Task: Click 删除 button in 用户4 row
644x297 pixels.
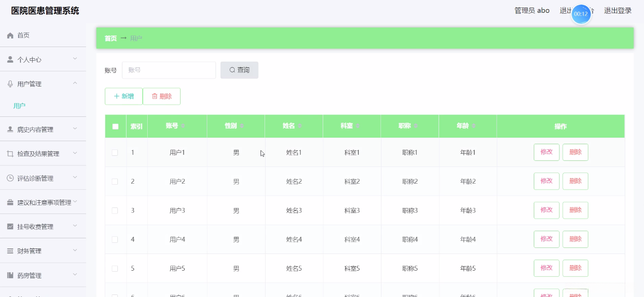Action: tap(575, 239)
